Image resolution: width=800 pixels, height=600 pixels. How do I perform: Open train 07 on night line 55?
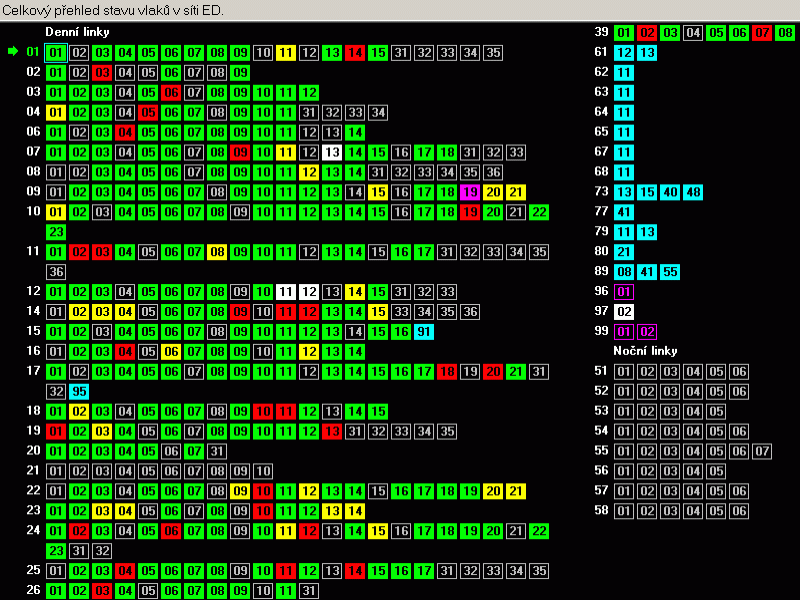[762, 451]
